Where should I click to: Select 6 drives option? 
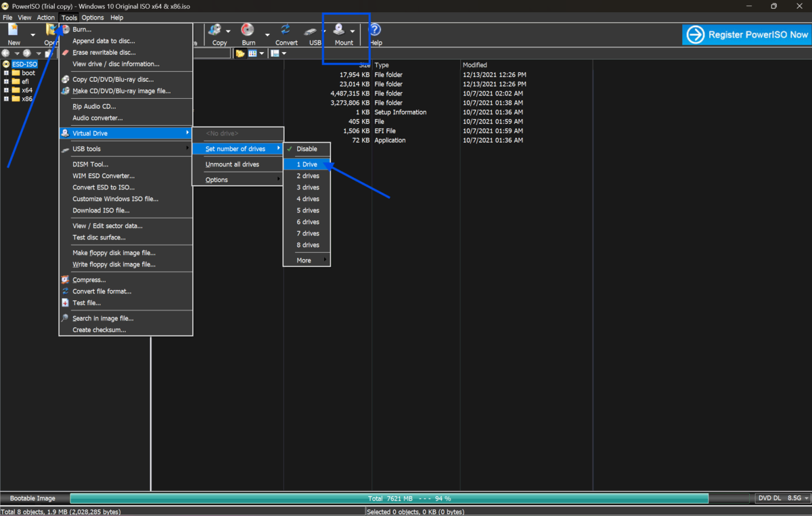coord(307,222)
